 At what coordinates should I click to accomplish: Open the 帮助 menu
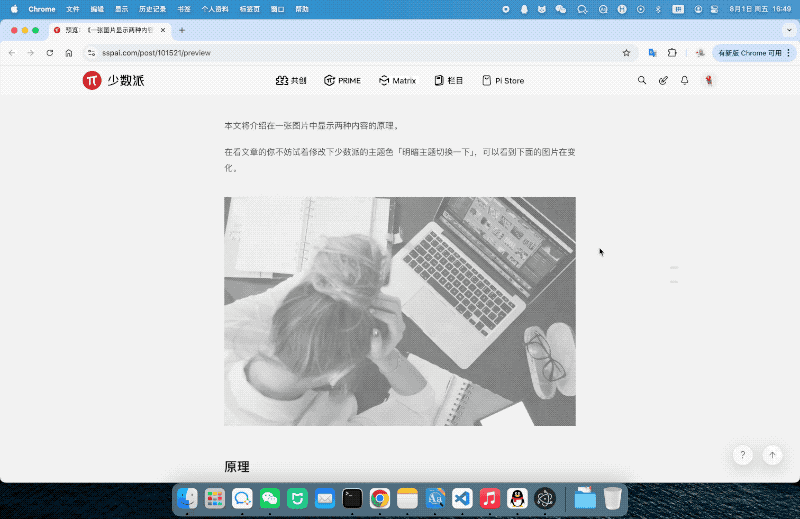(302, 9)
